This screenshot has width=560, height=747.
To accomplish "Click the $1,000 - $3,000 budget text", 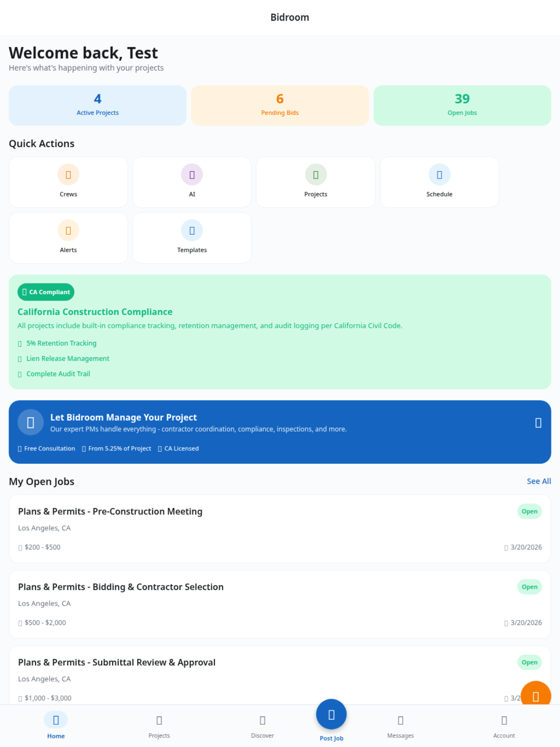I will click(48, 698).
